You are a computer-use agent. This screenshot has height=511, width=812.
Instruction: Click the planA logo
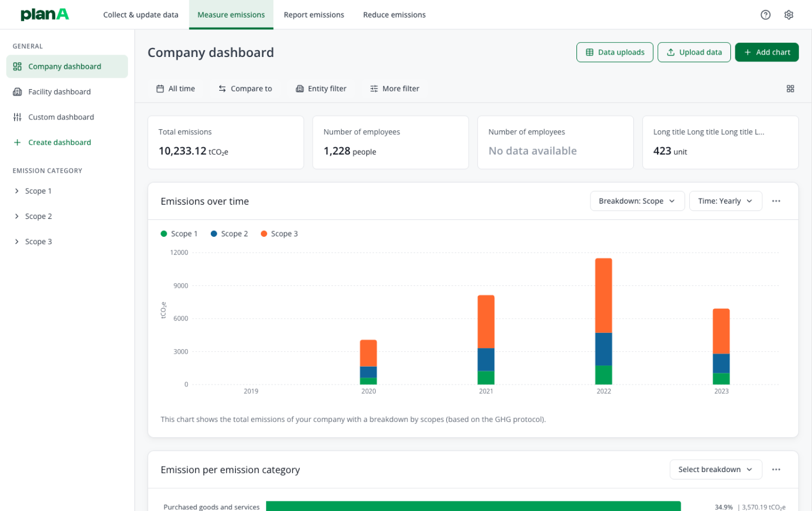click(x=45, y=15)
